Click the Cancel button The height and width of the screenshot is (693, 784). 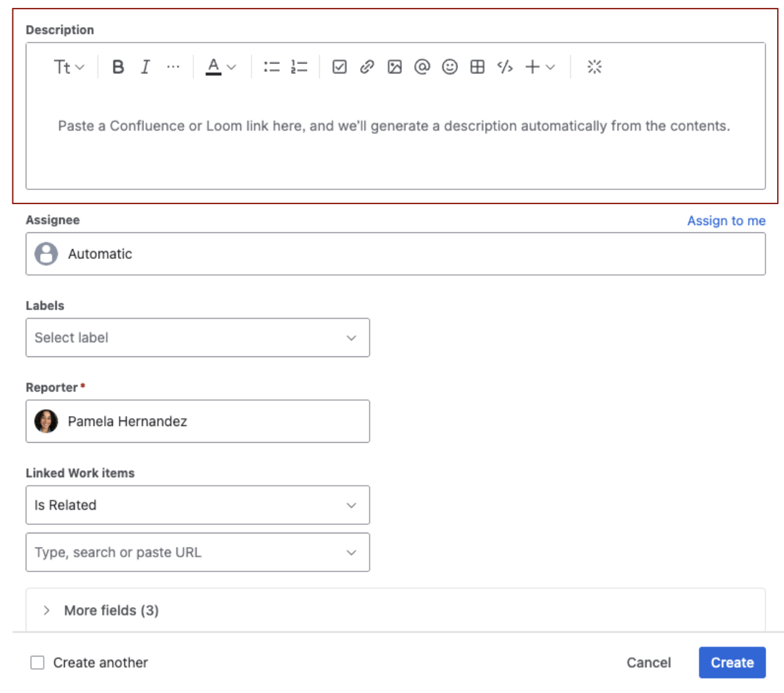click(x=648, y=663)
